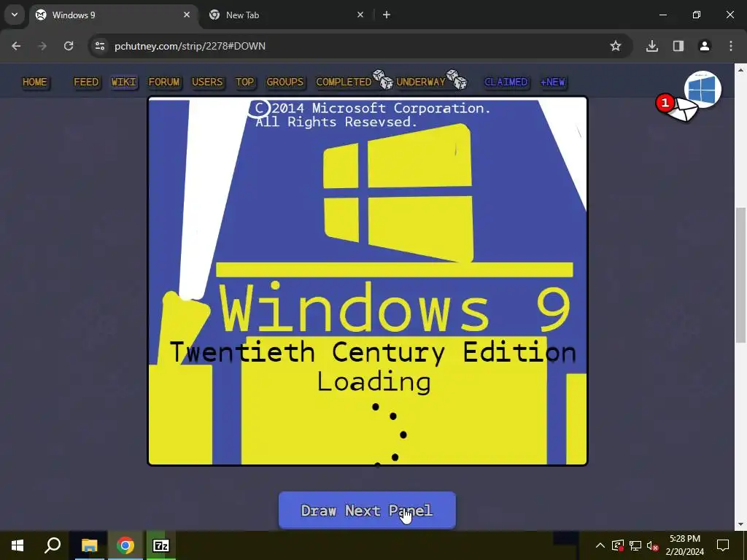The width and height of the screenshot is (747, 560).
Task: Open the COMPLETED nav link
Action: pyautogui.click(x=344, y=82)
